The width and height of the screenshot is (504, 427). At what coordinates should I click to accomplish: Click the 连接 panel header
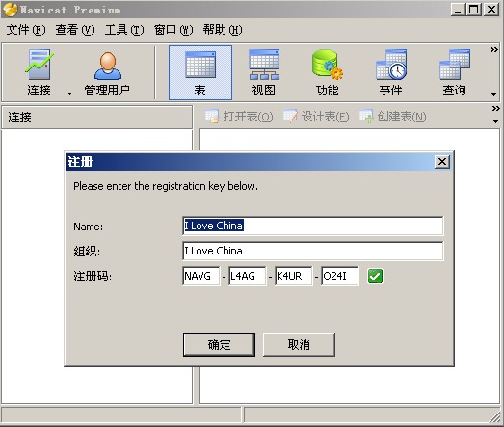[x=96, y=118]
